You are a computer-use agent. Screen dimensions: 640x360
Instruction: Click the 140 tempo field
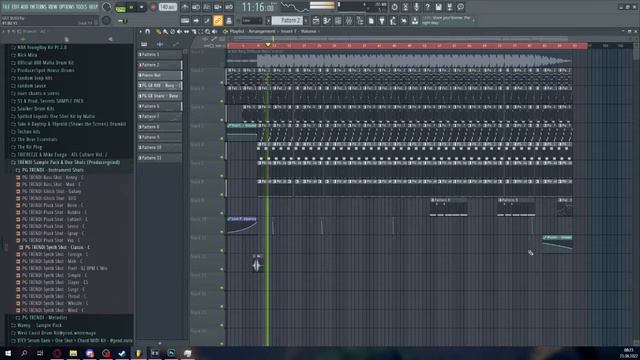[x=168, y=7]
